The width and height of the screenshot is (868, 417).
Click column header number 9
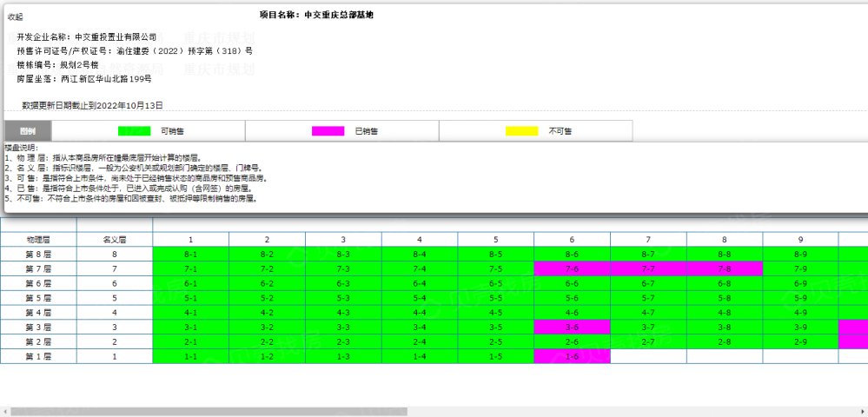coord(800,240)
